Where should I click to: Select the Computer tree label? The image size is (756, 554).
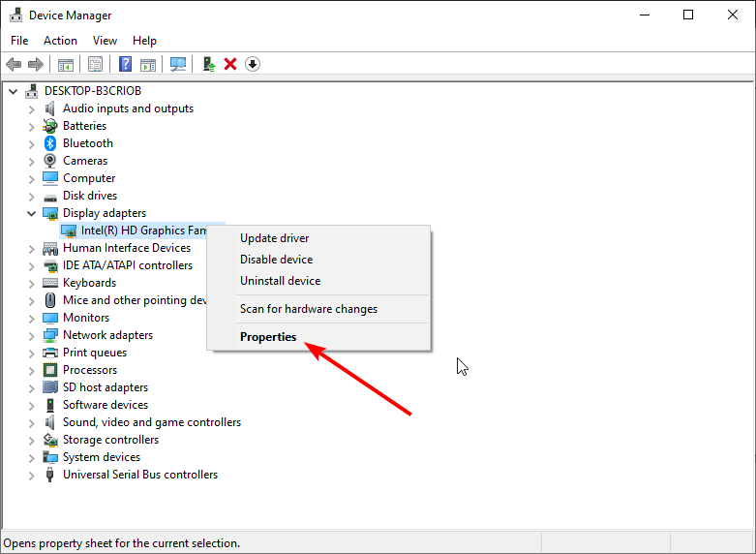point(89,178)
